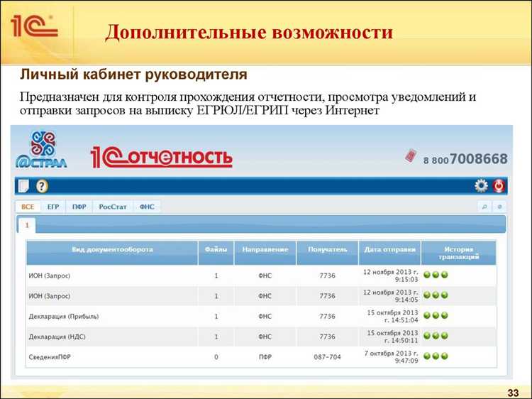
Task: Open help via question mark icon
Action: click(x=42, y=186)
